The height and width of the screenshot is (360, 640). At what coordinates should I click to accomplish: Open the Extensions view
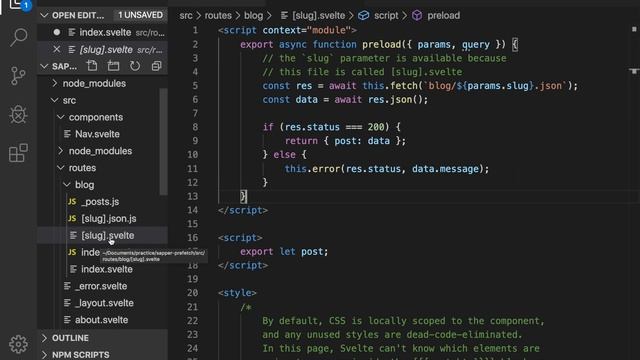tap(18, 153)
